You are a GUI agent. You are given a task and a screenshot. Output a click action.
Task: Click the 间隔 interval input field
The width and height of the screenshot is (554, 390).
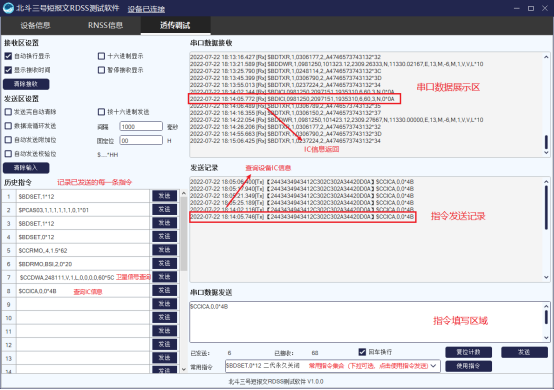coord(141,126)
